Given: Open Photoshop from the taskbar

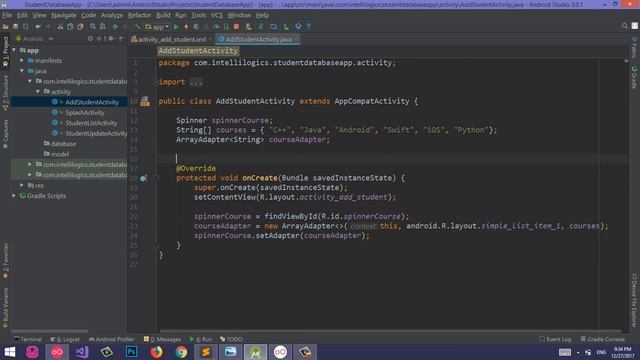Looking at the screenshot, I should coord(131,352).
